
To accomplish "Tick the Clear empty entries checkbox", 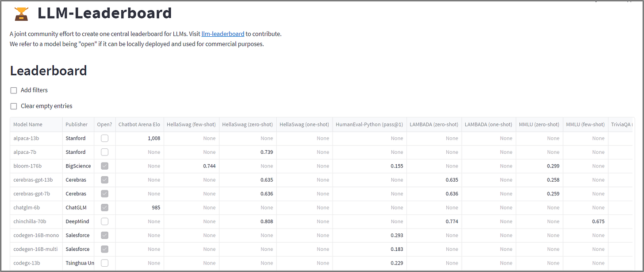I will 14,106.
